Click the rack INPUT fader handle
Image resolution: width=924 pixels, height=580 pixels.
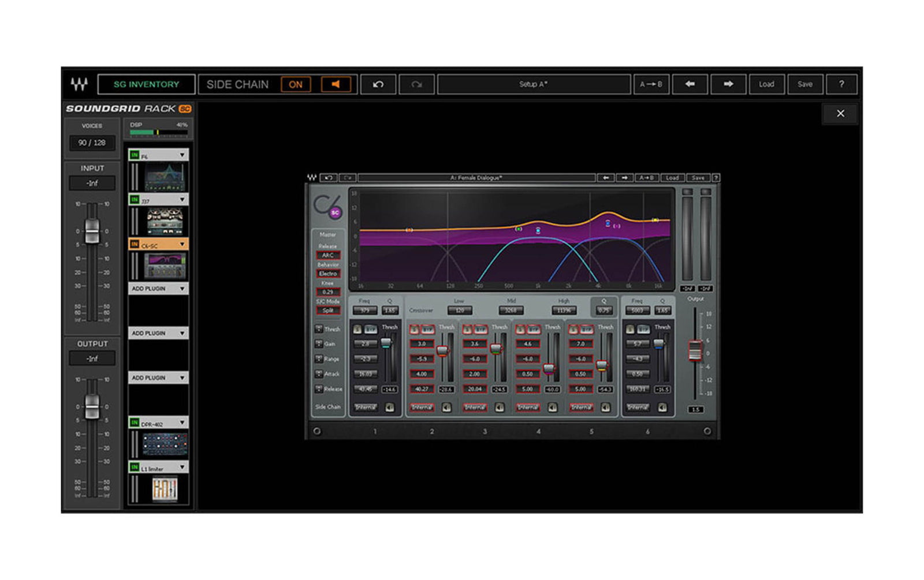point(92,231)
